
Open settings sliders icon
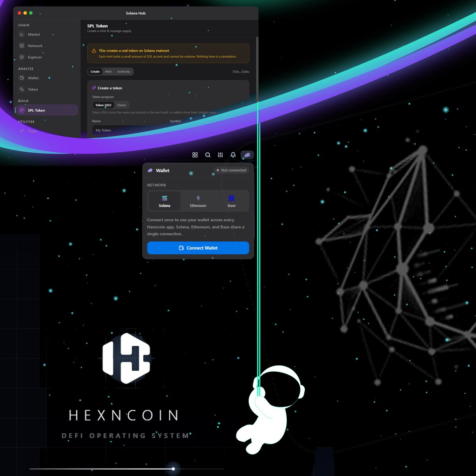tap(220, 155)
